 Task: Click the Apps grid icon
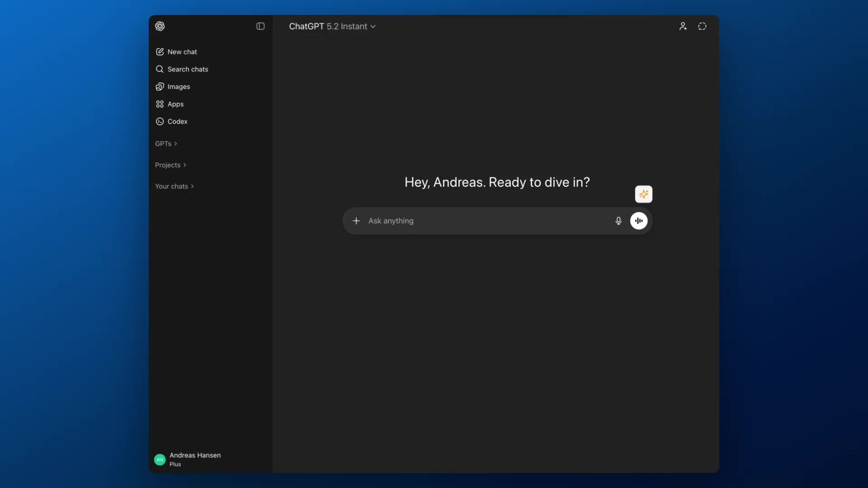point(160,104)
